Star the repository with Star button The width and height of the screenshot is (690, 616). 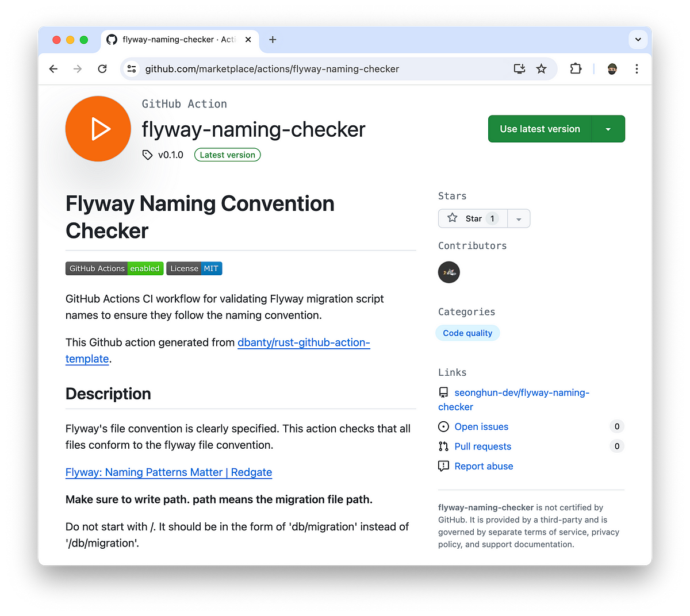click(x=473, y=218)
